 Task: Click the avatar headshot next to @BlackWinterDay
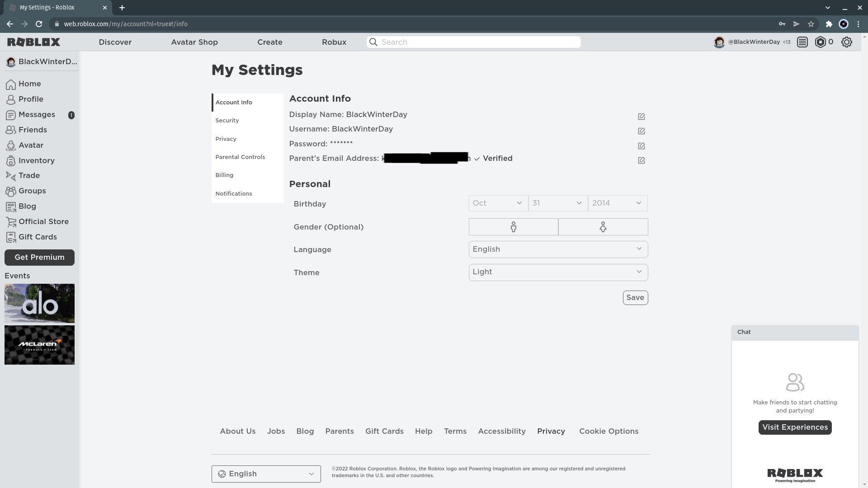pyautogui.click(x=719, y=42)
